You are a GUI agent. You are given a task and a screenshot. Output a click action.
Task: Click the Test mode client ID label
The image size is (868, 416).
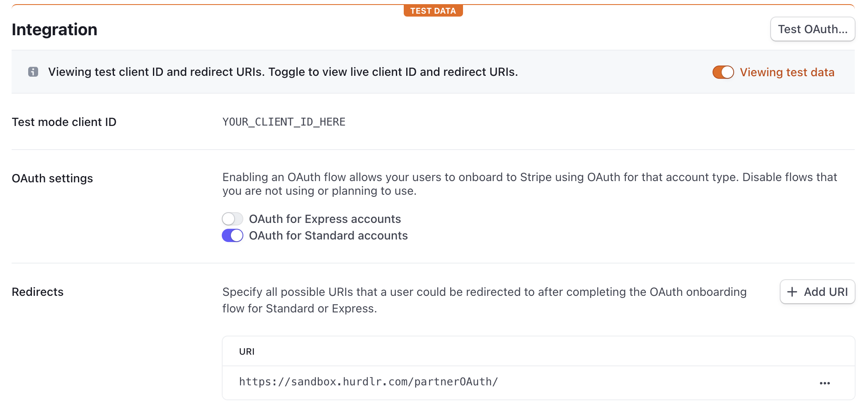[x=64, y=122]
